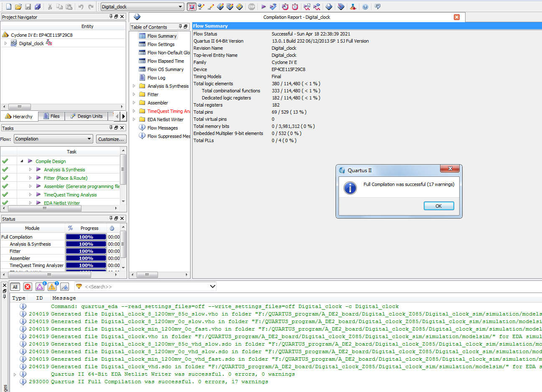Open Compilation Report icon in tab header
Screen dimensions: 542x392
coord(137,17)
